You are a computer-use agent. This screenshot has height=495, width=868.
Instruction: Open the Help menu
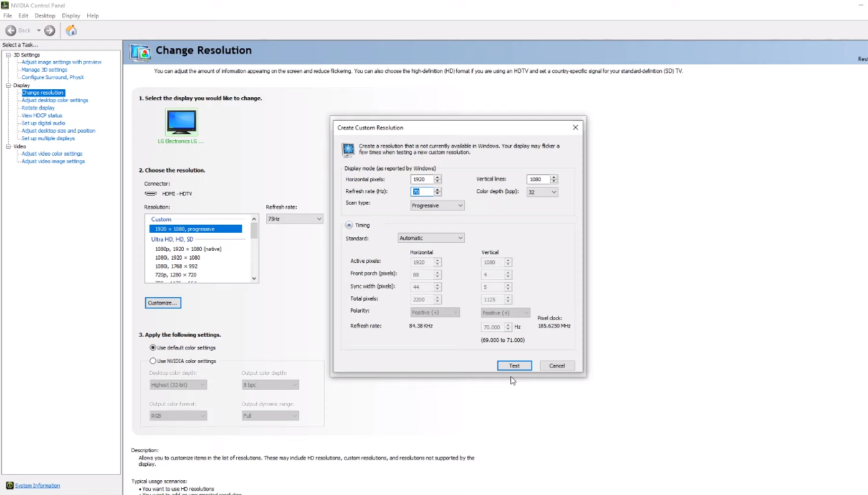(x=93, y=15)
